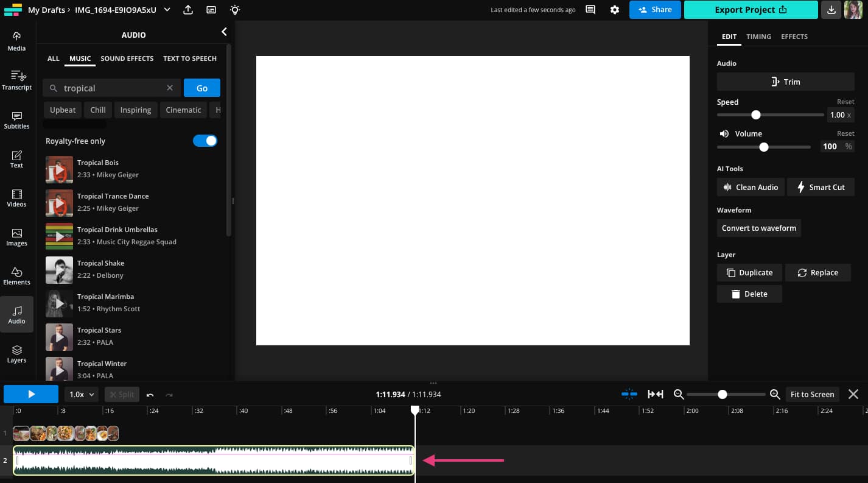
Task: Zoom in the timeline with magnifier plus
Action: click(x=775, y=394)
